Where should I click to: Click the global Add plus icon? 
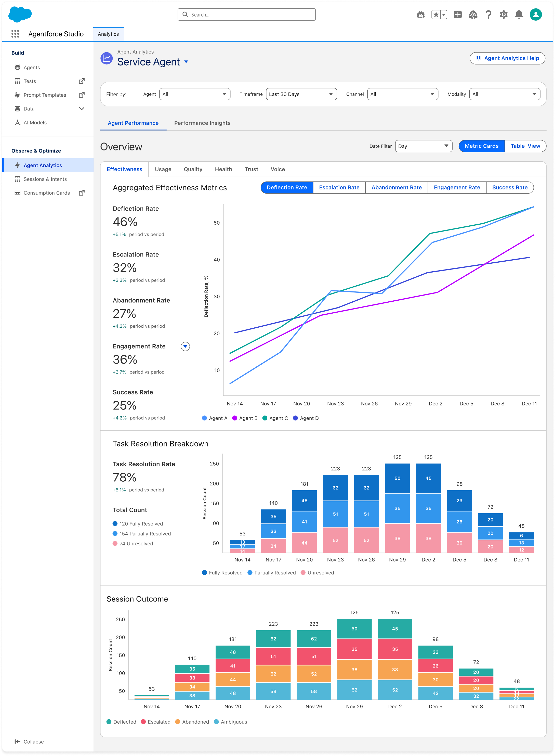(x=458, y=15)
